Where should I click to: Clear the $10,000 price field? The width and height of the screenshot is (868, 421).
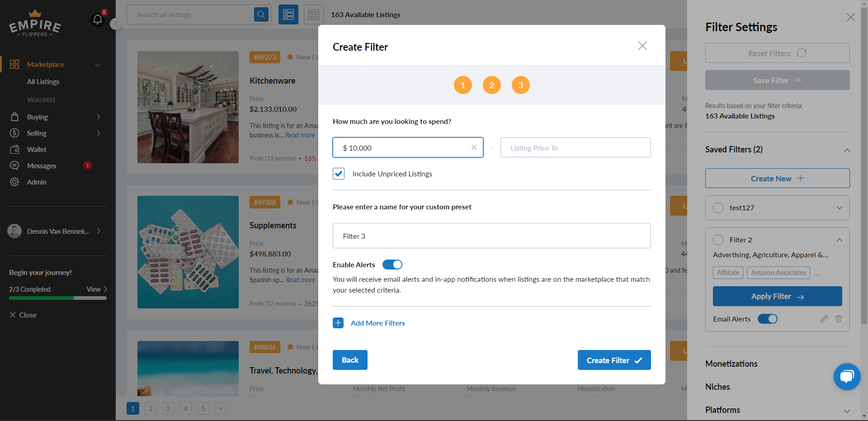tap(474, 147)
